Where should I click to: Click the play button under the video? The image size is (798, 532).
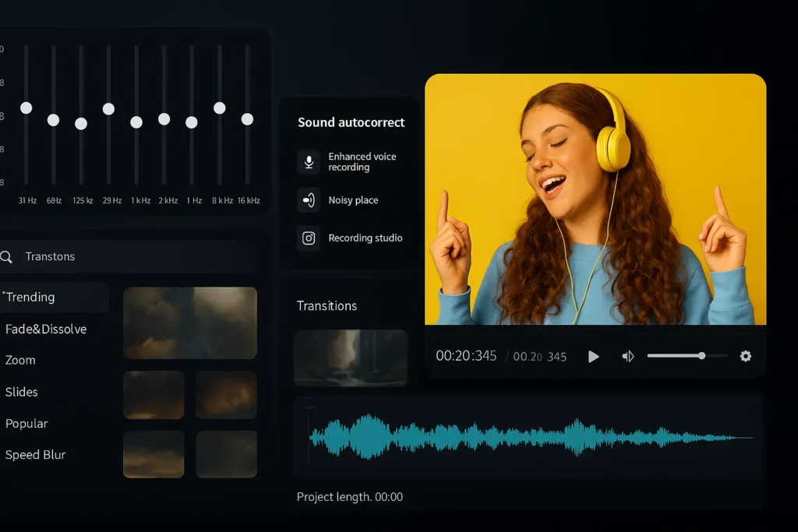(593, 356)
